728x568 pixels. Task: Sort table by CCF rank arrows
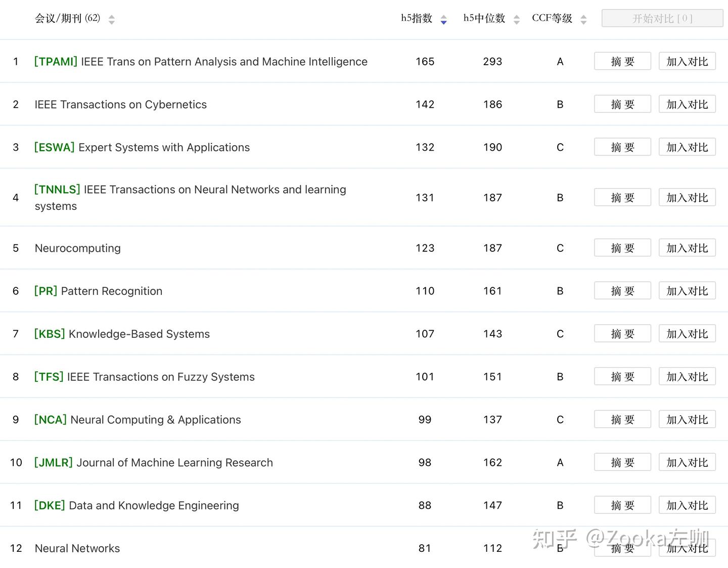tap(583, 20)
